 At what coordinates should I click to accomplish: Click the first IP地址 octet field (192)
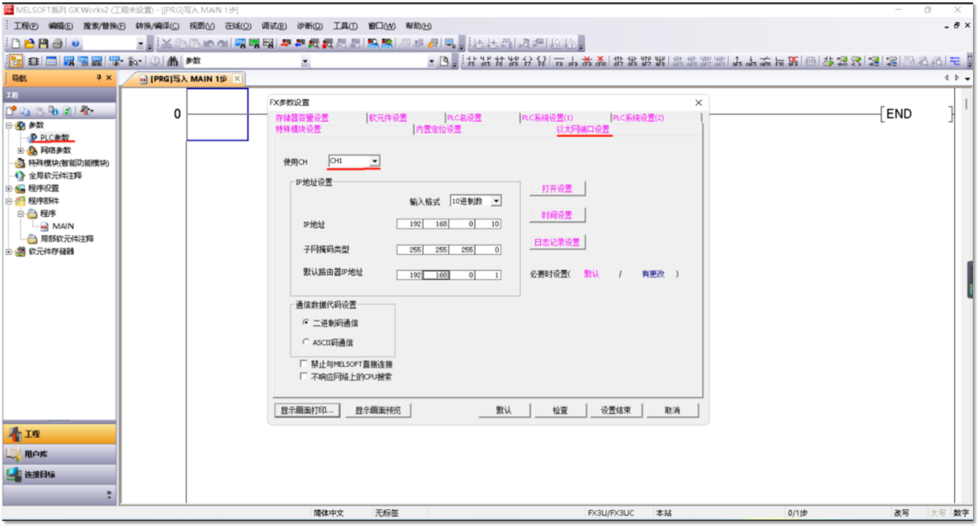(x=411, y=225)
